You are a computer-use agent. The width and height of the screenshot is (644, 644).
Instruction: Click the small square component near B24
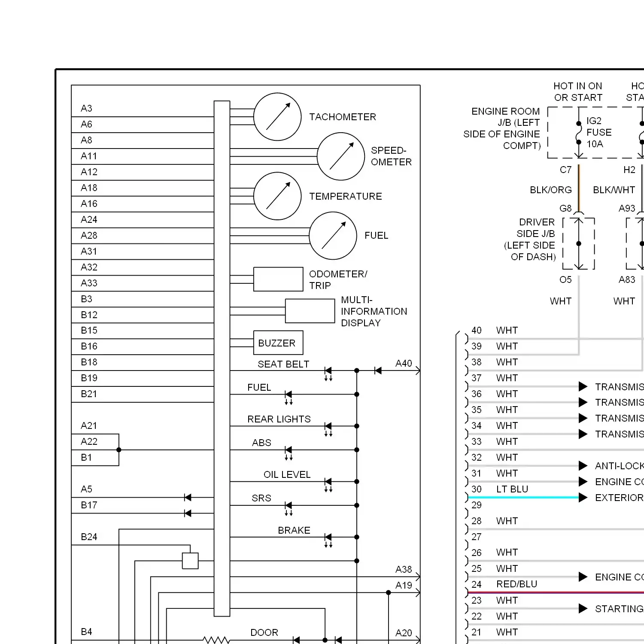coord(190,561)
